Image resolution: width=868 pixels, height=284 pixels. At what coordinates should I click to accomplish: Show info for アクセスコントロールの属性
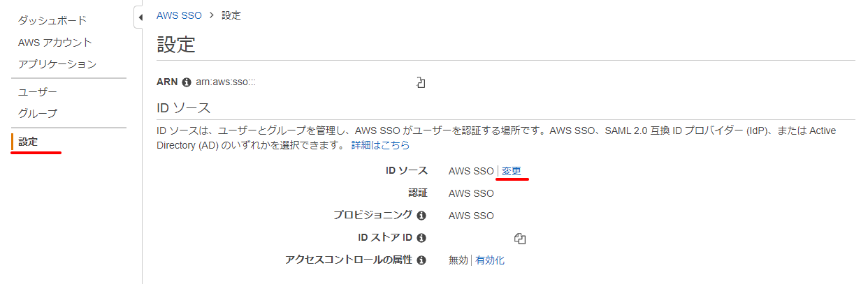(x=421, y=260)
